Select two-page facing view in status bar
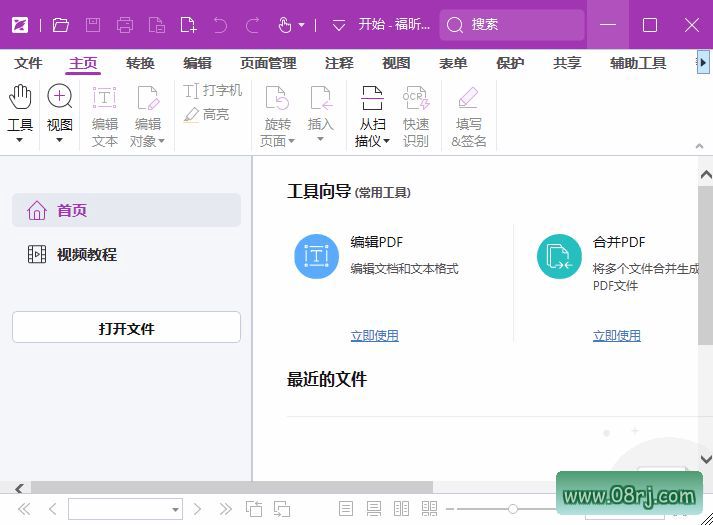713x525 pixels. click(401, 509)
